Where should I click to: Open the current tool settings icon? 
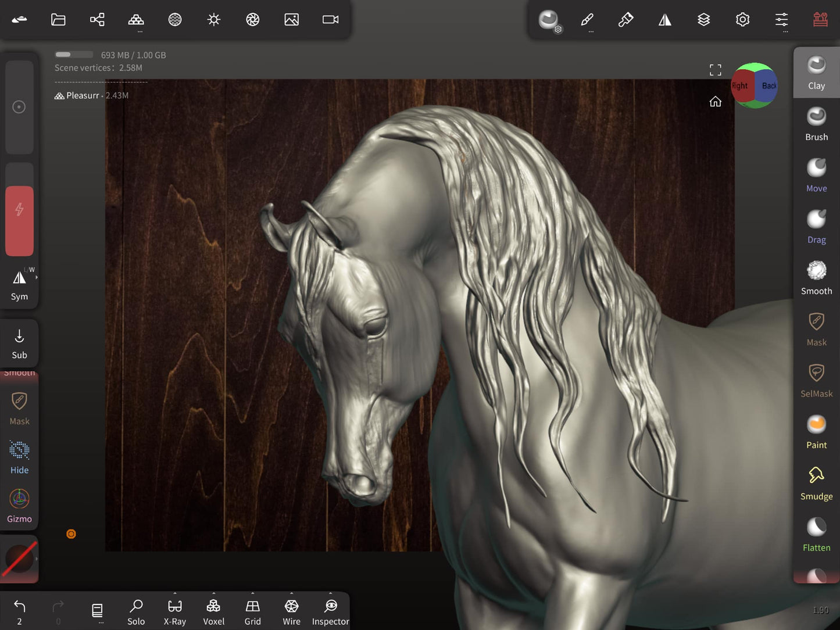coord(549,20)
